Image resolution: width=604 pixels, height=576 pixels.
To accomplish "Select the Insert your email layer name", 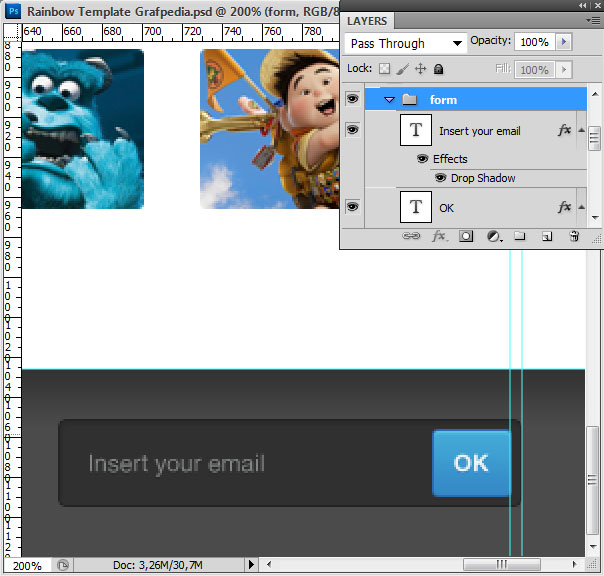I will (480, 131).
